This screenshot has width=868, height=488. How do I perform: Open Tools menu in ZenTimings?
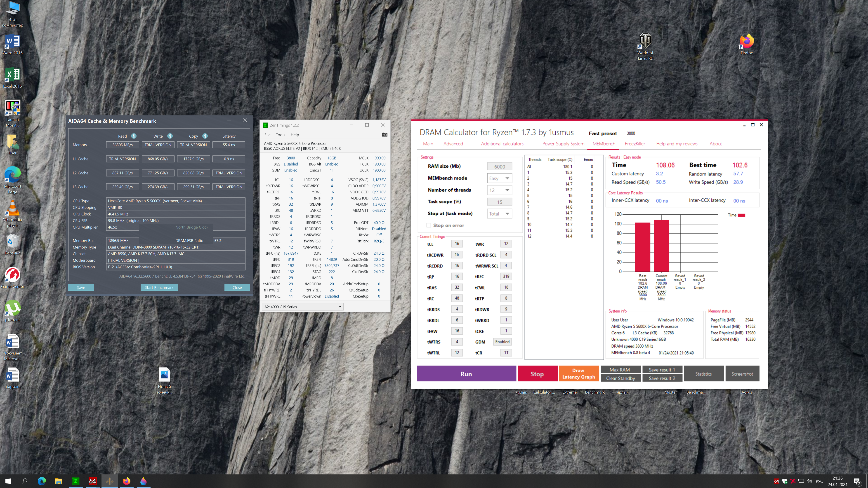point(280,135)
